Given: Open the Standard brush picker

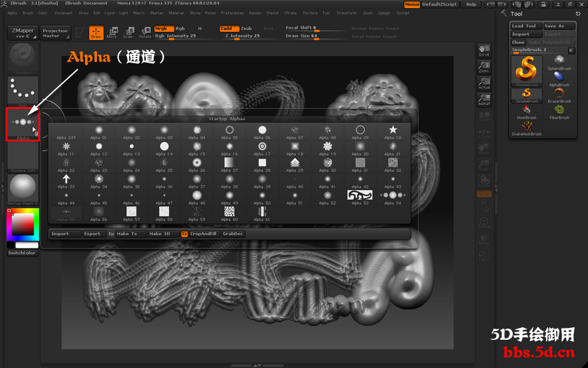Looking at the screenshot, I should [x=23, y=59].
